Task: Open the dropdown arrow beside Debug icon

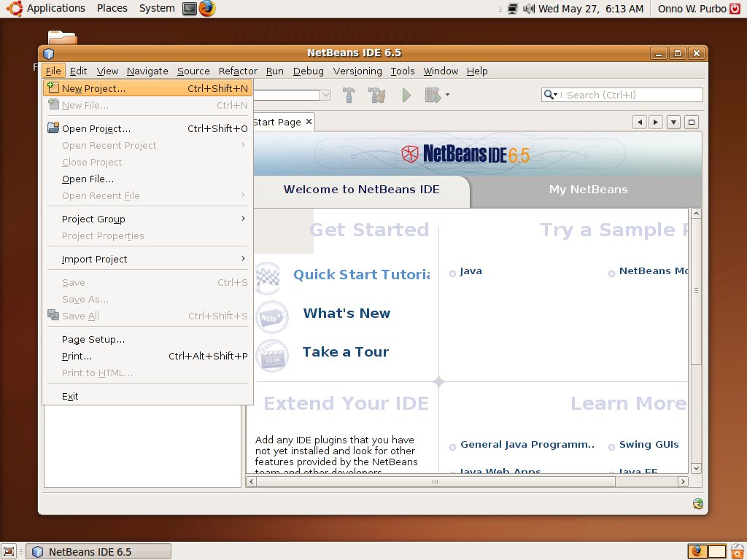Action: (447, 95)
